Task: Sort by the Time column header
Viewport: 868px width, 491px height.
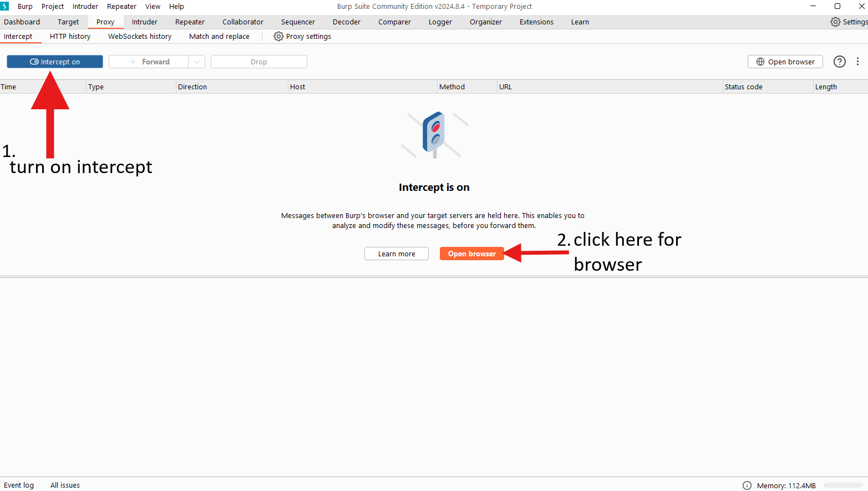Action: tap(43, 87)
